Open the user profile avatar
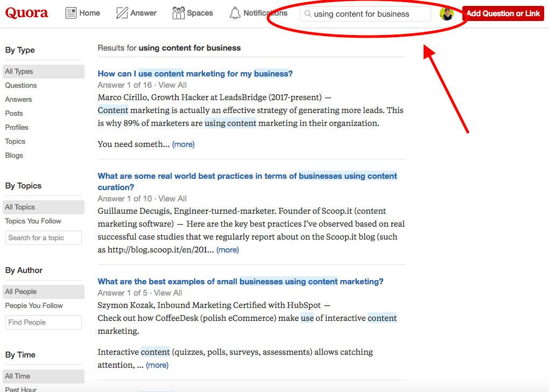 point(446,13)
